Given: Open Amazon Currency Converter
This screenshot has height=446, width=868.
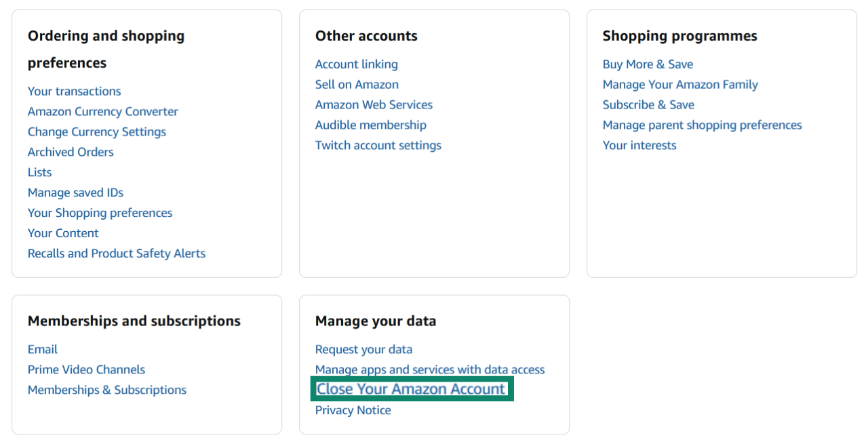Looking at the screenshot, I should point(102,111).
